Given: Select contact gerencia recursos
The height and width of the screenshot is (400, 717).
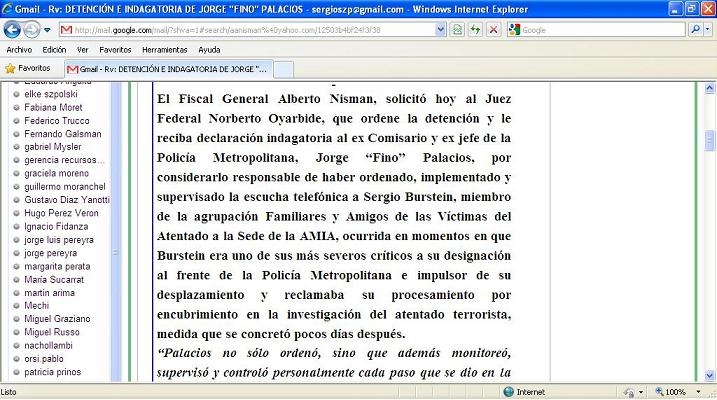Looking at the screenshot, I should 64,160.
